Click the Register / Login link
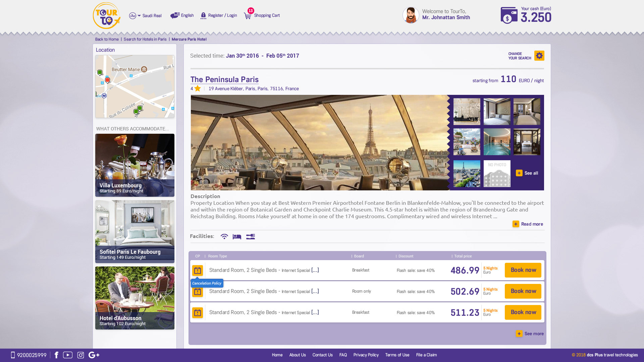644x362 pixels. pos(219,15)
